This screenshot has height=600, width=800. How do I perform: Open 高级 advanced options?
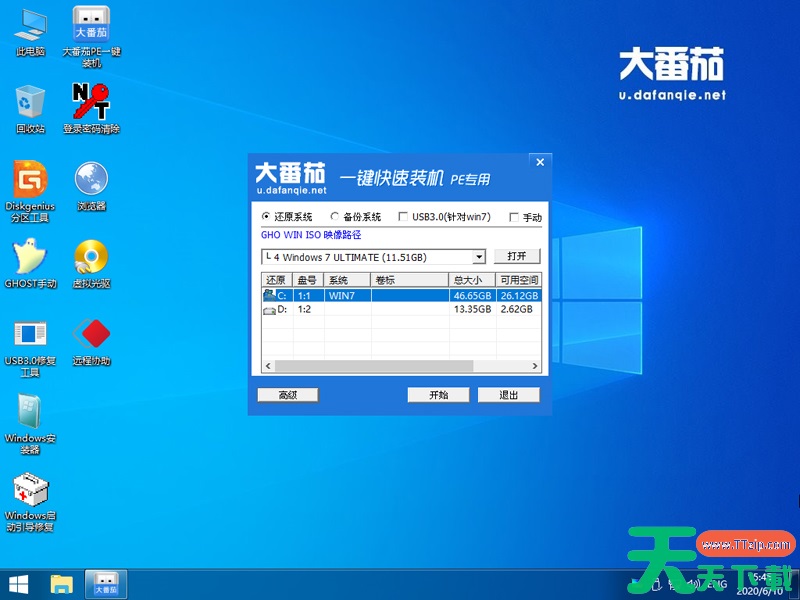(x=287, y=395)
